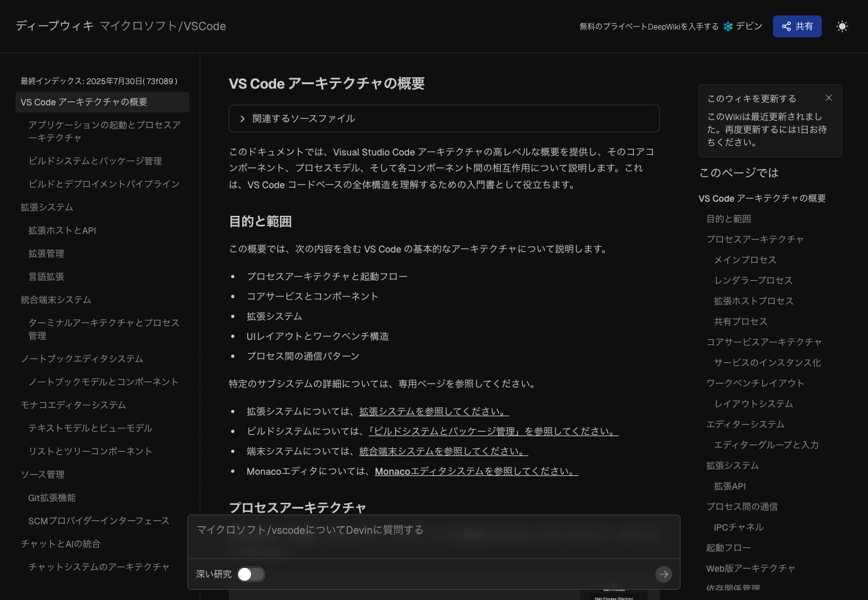Screen dimensions: 868x600
Task: Jump to 拡張システム in page outline
Action: [733, 465]
